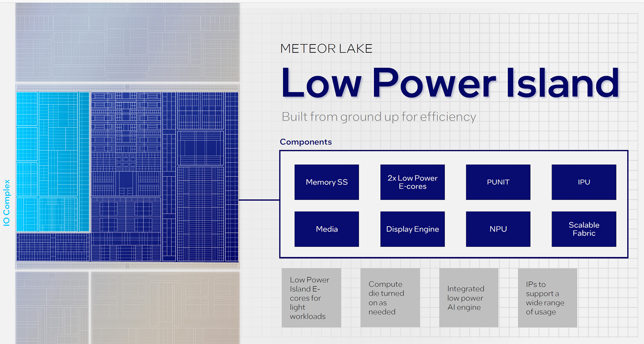644x344 pixels.
Task: Click the 'IO Complex' vertical label
Action: pyautogui.click(x=7, y=203)
